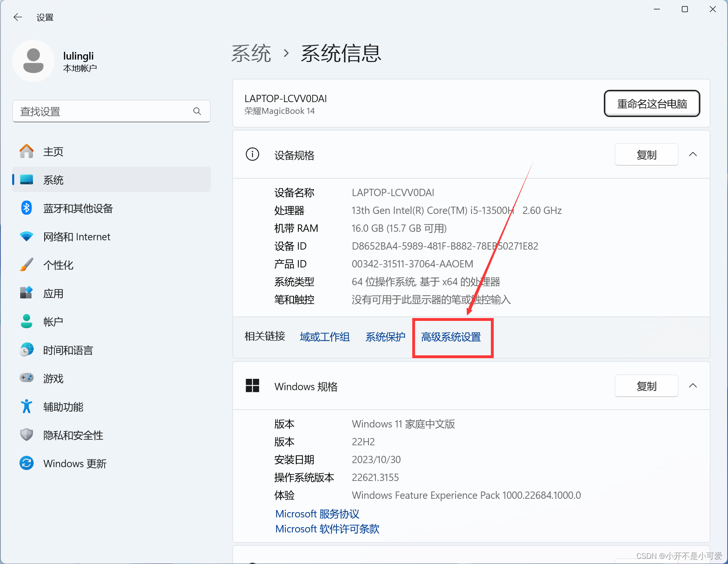
Task: Click the 相关链接 label
Action: coord(265,336)
